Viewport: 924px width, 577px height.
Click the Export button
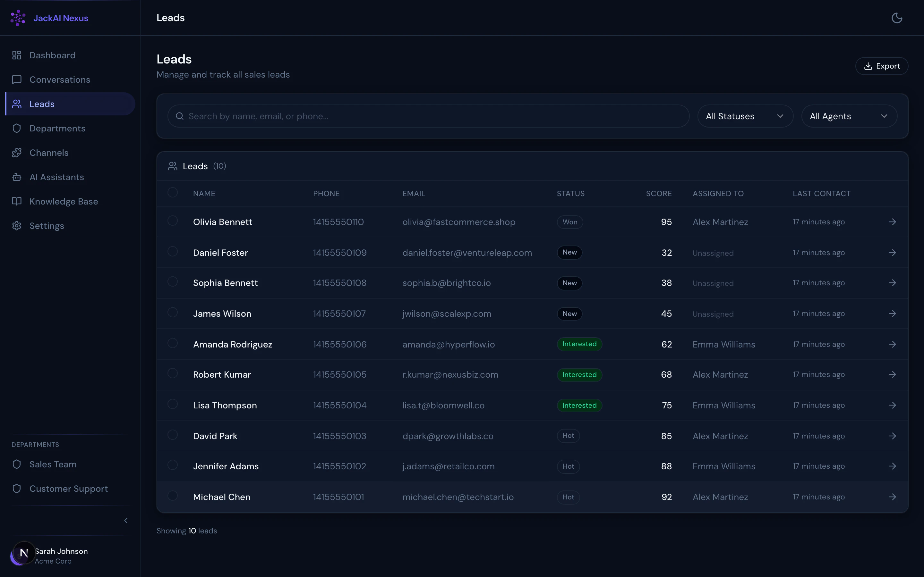881,66
